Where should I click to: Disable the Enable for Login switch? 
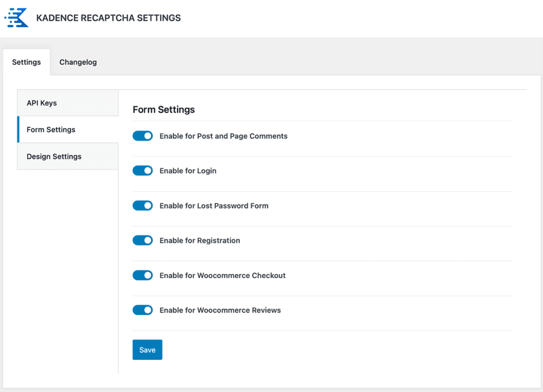click(x=143, y=171)
